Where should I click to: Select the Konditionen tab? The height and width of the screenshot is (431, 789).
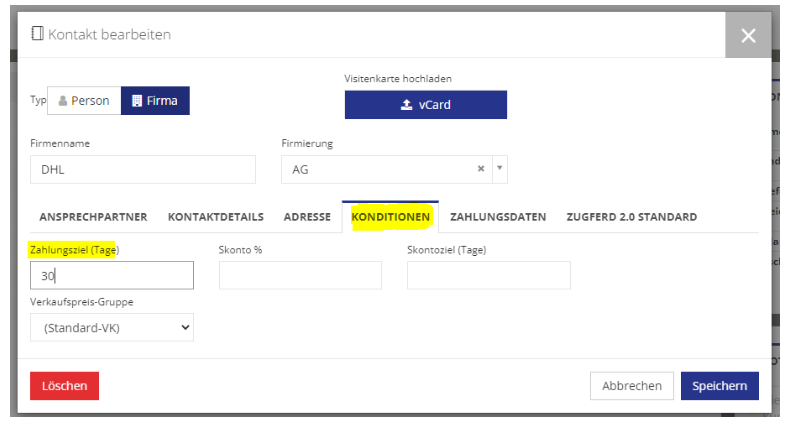(x=390, y=217)
